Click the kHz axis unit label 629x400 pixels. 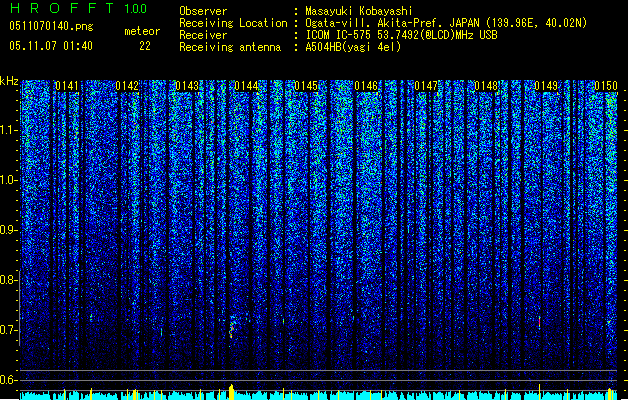[x=9, y=81]
